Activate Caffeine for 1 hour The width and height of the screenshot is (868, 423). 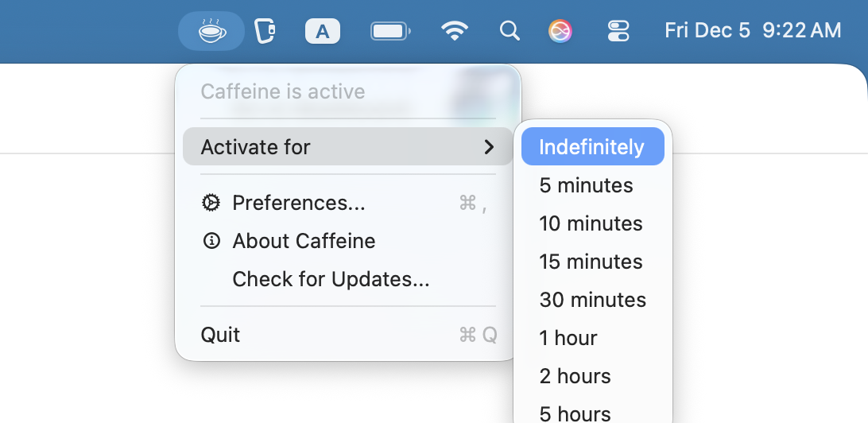[x=568, y=338]
